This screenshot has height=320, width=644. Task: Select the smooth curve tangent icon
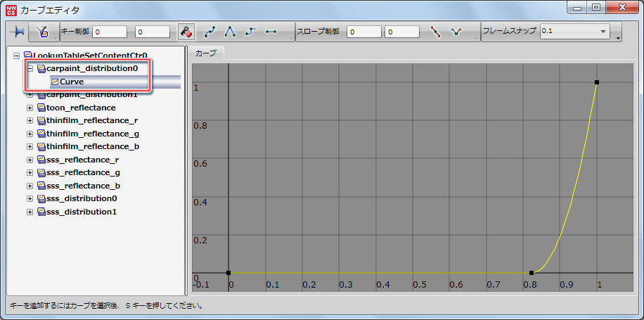pyautogui.click(x=210, y=32)
